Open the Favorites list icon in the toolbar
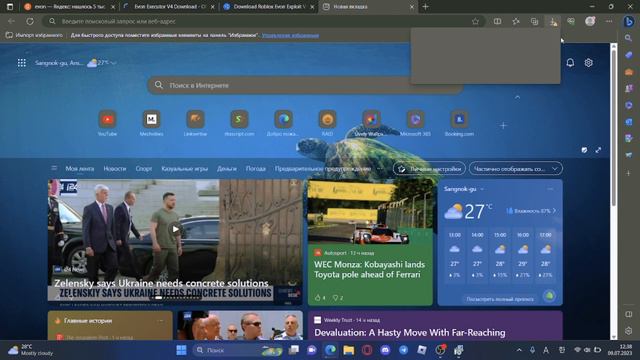Viewport: 640px width, 360px height. [x=516, y=21]
